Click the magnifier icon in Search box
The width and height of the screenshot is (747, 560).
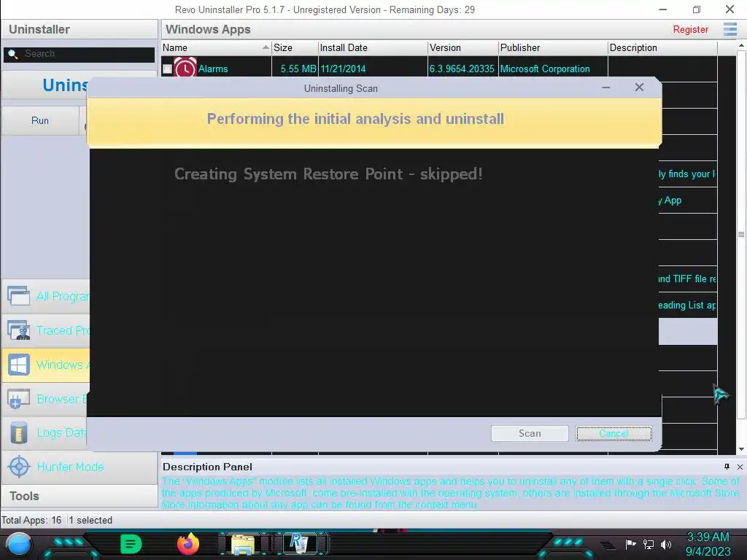pyautogui.click(x=13, y=54)
